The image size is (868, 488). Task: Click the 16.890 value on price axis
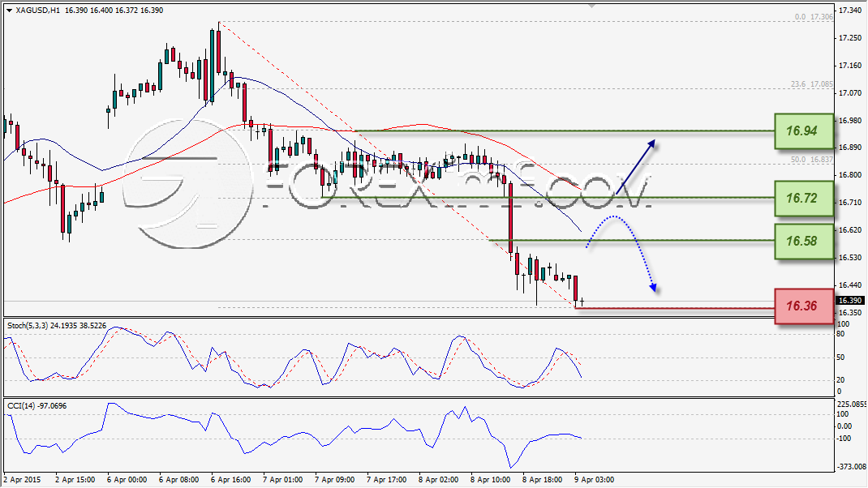click(850, 148)
